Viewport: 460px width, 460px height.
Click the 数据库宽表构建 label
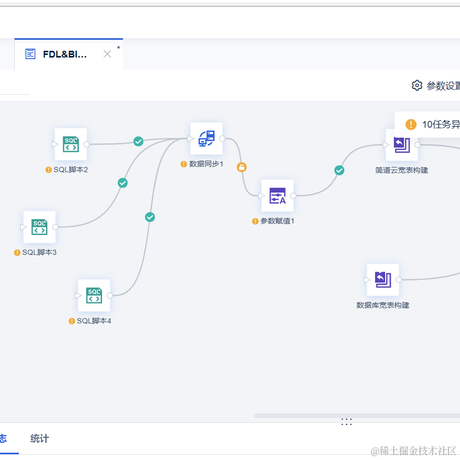(x=383, y=305)
